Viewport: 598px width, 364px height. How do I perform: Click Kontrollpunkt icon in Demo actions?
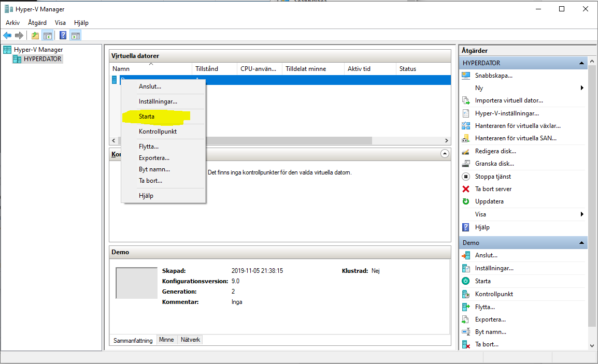point(466,294)
